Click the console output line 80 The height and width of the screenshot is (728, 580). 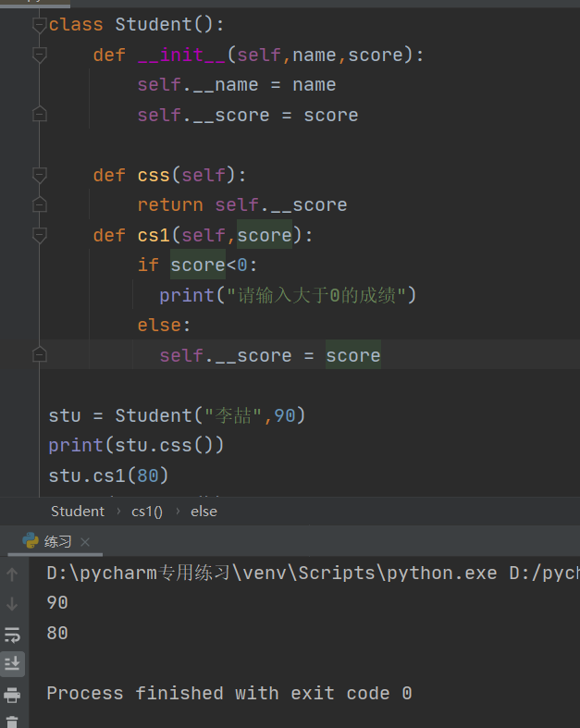coord(57,633)
